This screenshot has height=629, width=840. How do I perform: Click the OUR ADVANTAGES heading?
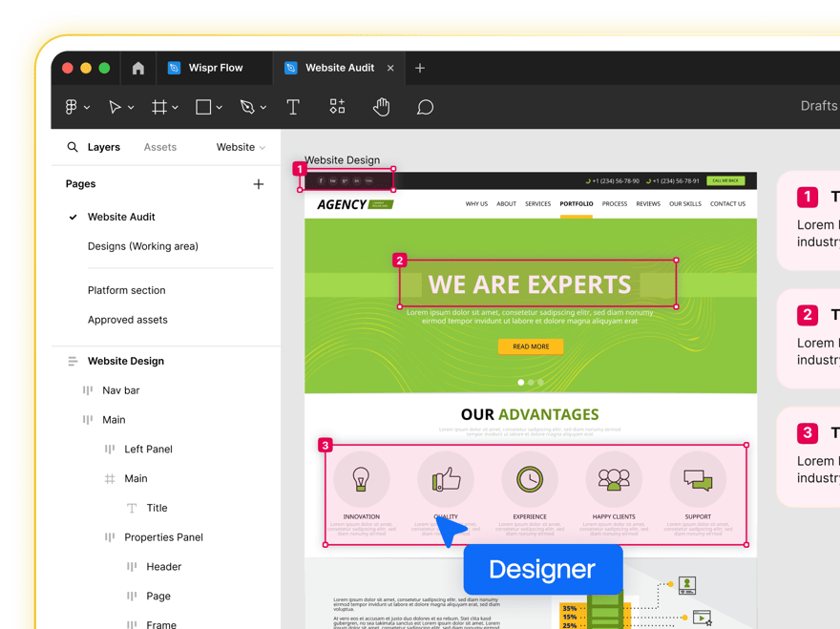click(530, 414)
